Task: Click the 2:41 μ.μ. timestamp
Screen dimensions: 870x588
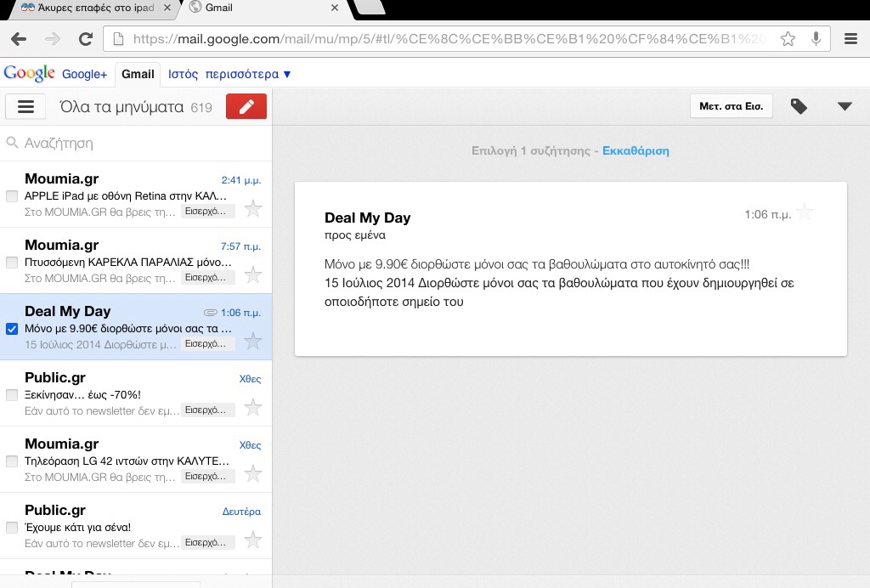Action: [240, 180]
